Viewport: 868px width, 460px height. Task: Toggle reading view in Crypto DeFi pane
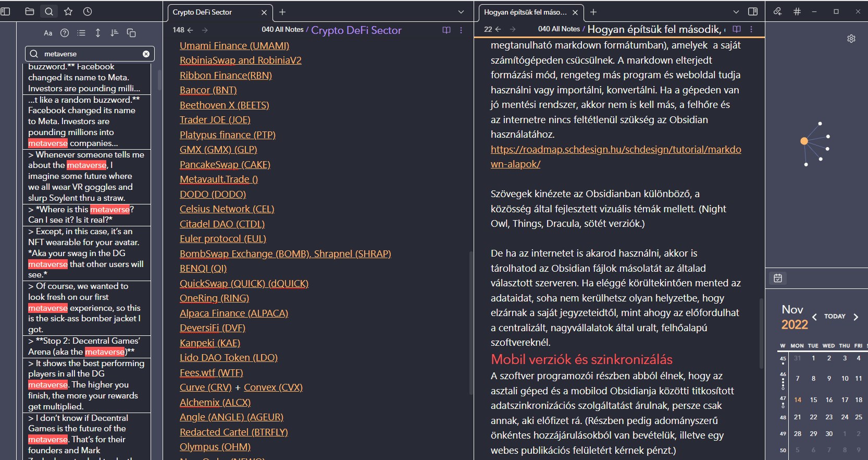447,30
